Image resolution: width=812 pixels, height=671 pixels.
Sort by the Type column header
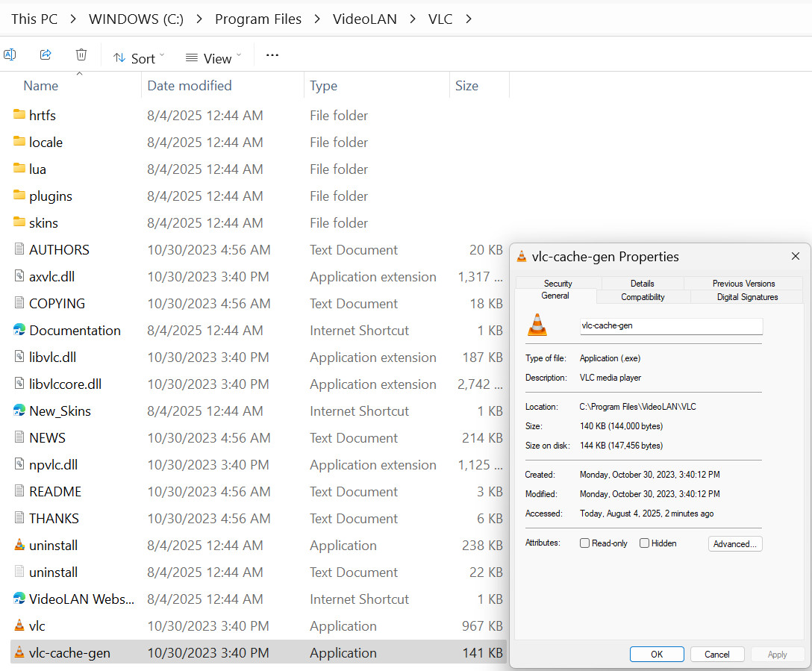[x=324, y=85]
